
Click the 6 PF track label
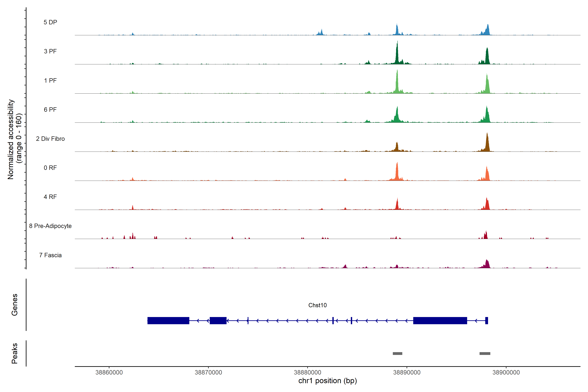coord(50,109)
